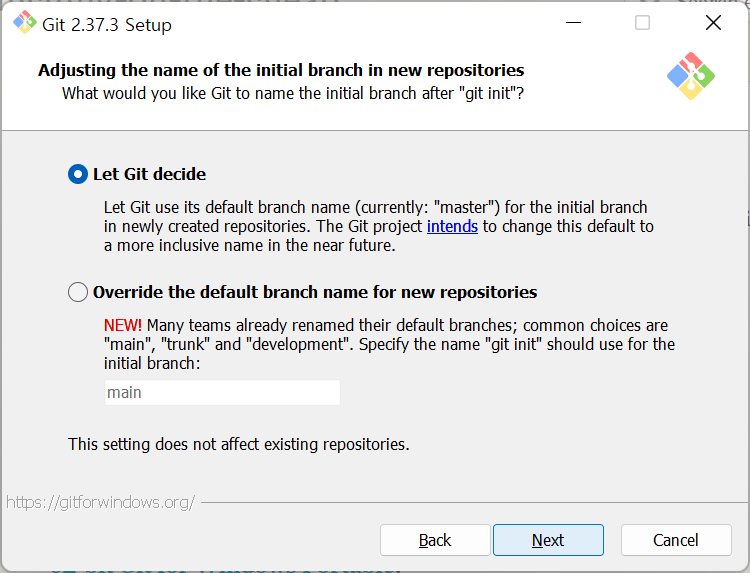The width and height of the screenshot is (750, 573).
Task: Click the large Git logo in the header
Action: [691, 76]
